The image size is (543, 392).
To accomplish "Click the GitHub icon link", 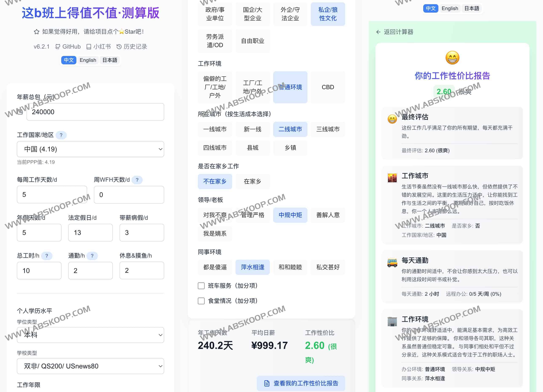I will 58,47.
